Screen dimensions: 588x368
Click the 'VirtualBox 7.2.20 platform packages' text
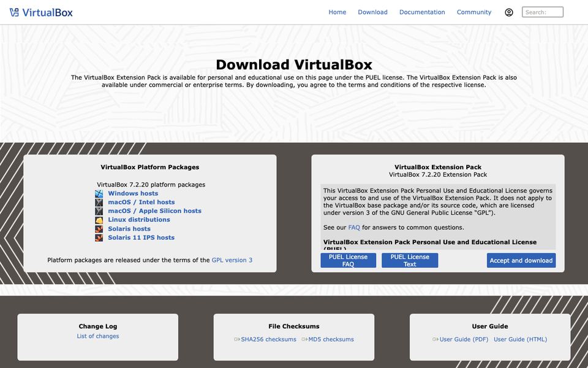pyautogui.click(x=151, y=185)
